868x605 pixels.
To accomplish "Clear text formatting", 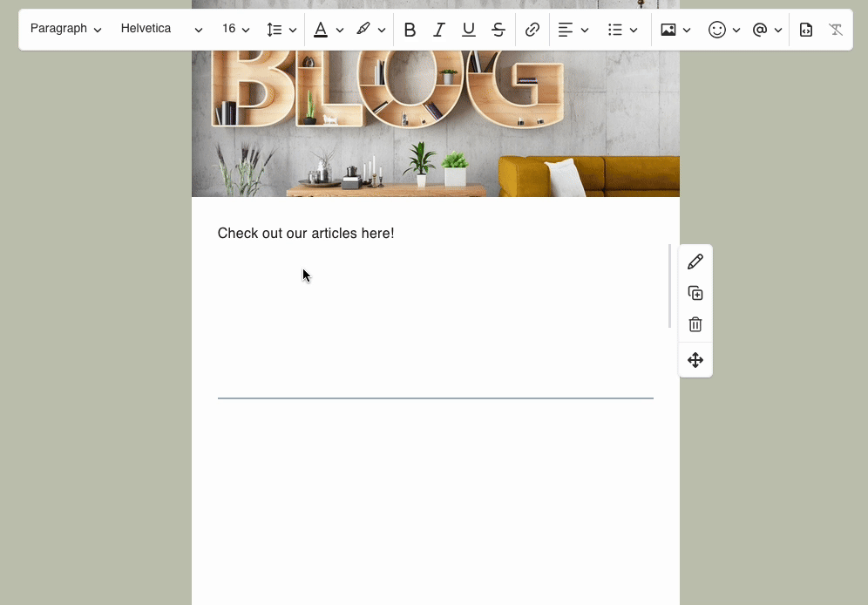I will 836,30.
